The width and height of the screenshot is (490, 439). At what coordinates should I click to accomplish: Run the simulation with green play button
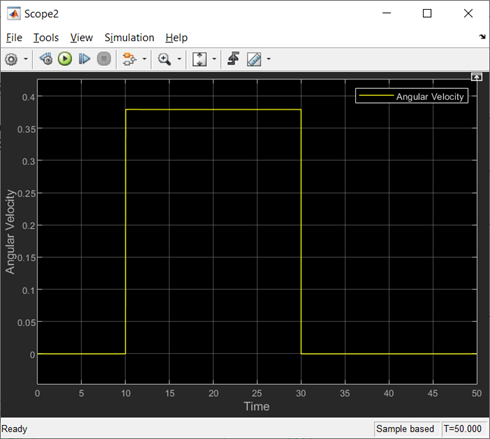[x=65, y=59]
